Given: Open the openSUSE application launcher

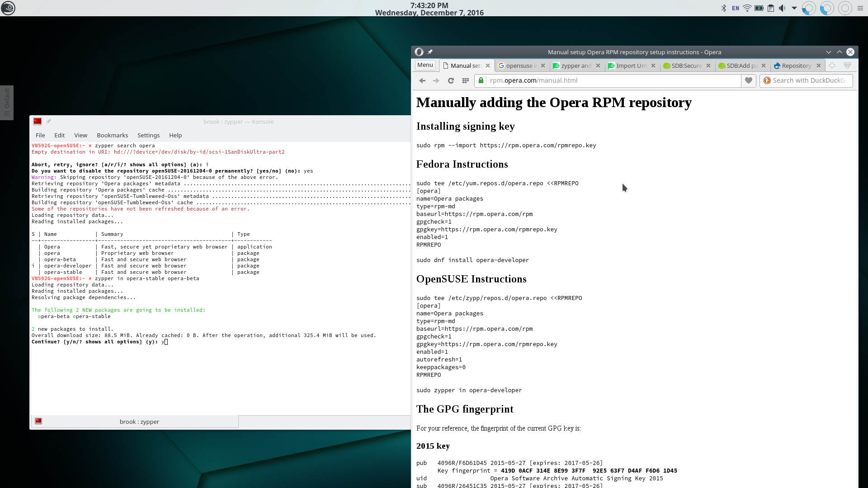Looking at the screenshot, I should pos(8,8).
